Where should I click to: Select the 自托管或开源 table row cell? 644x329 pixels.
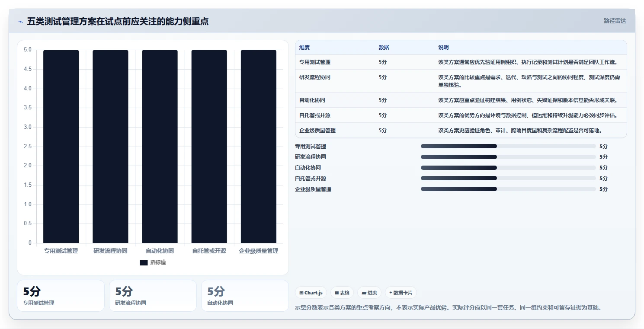click(315, 115)
